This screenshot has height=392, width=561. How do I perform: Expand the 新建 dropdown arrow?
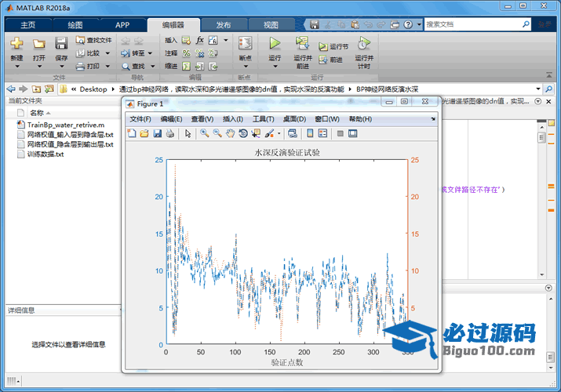(16, 67)
